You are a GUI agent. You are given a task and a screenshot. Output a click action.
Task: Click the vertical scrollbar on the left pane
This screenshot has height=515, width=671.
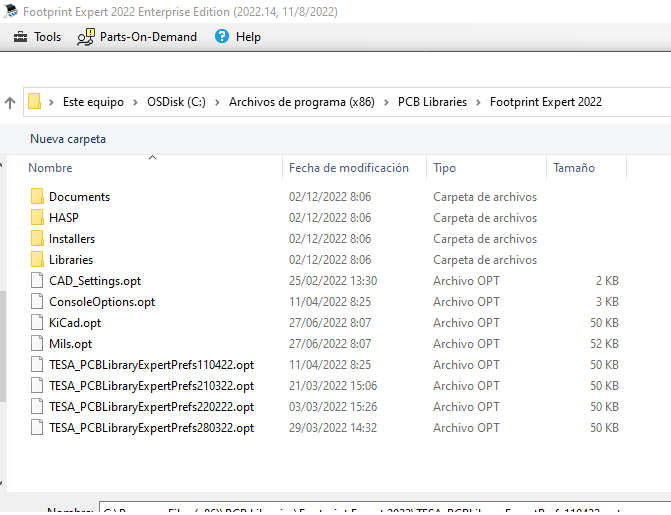click(3, 346)
